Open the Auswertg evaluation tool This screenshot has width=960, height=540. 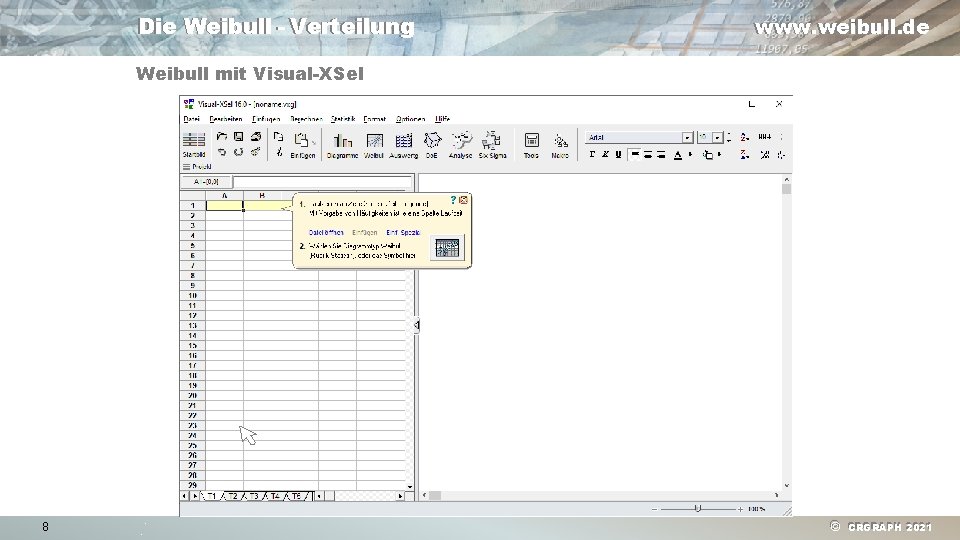403,145
